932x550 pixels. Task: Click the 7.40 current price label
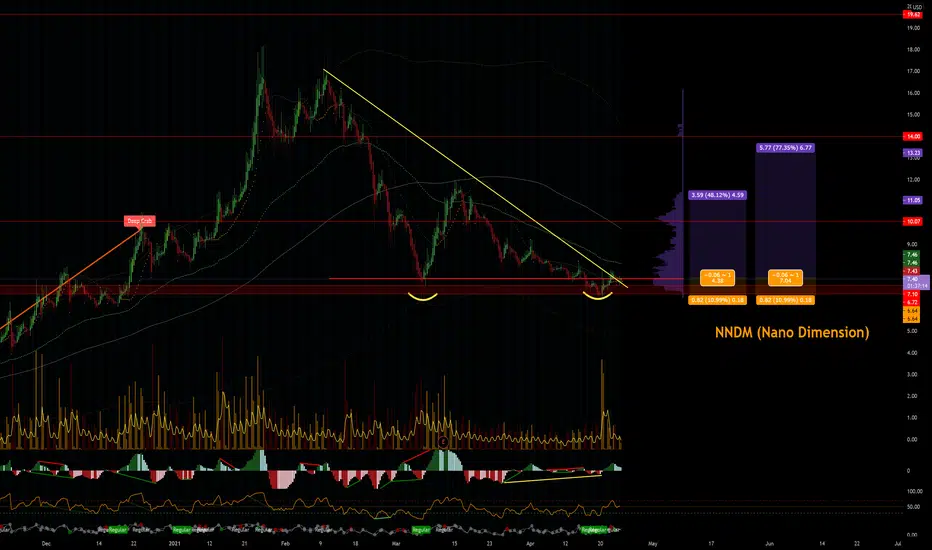point(912,279)
